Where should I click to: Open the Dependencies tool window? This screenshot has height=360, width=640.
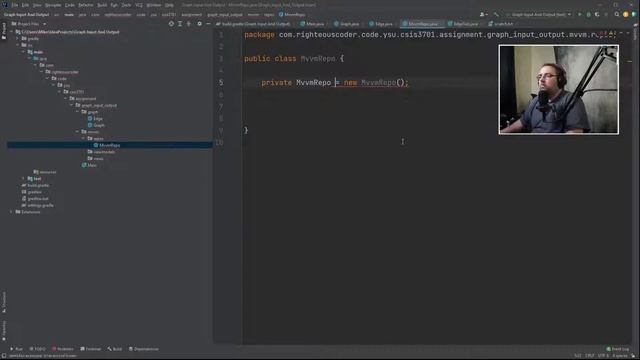pyautogui.click(x=144, y=349)
